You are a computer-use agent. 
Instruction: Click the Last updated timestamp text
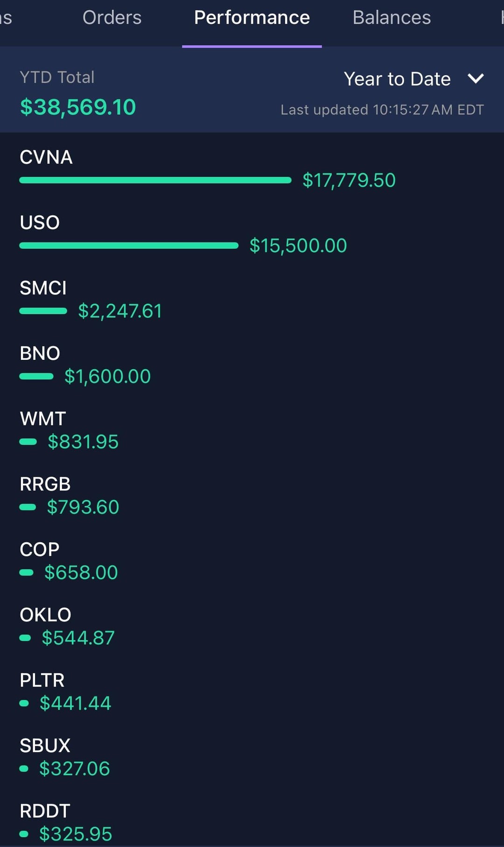382,110
